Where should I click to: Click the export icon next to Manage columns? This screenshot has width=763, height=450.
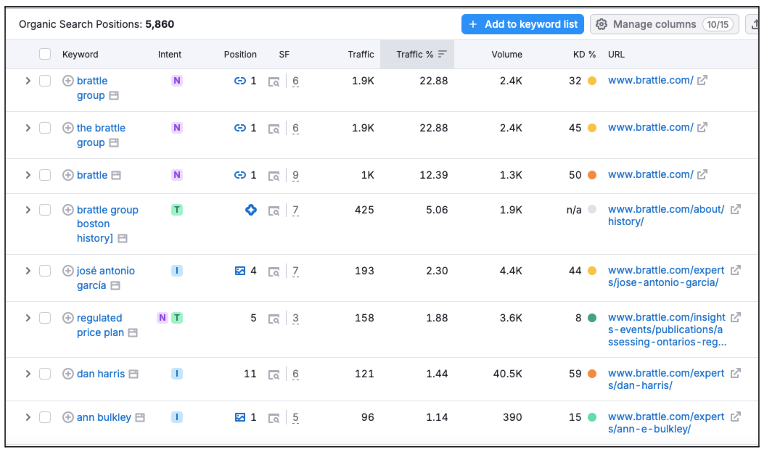tap(753, 24)
